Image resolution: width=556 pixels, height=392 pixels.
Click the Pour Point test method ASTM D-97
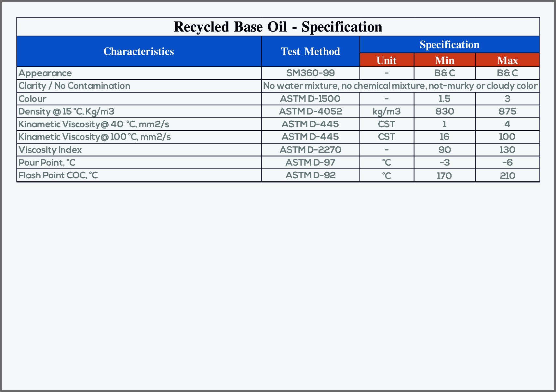point(310,163)
